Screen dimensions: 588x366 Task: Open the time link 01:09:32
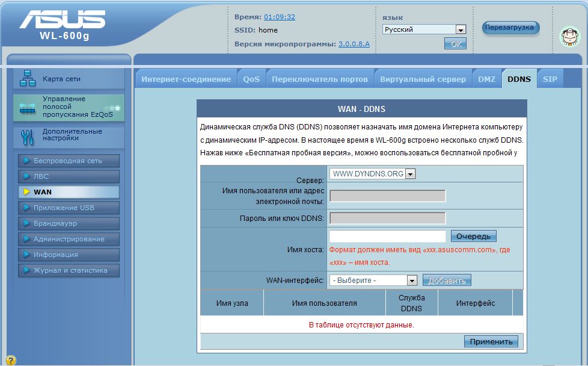coord(280,17)
